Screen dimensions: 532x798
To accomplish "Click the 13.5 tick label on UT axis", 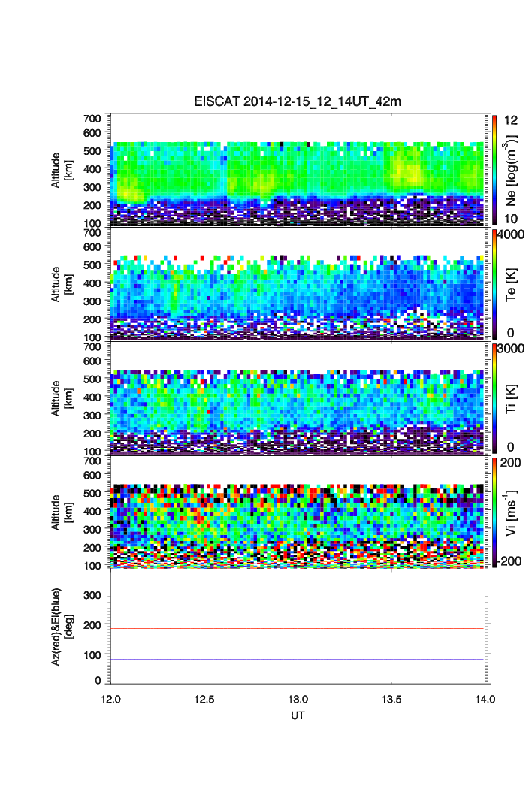I will click(x=391, y=698).
